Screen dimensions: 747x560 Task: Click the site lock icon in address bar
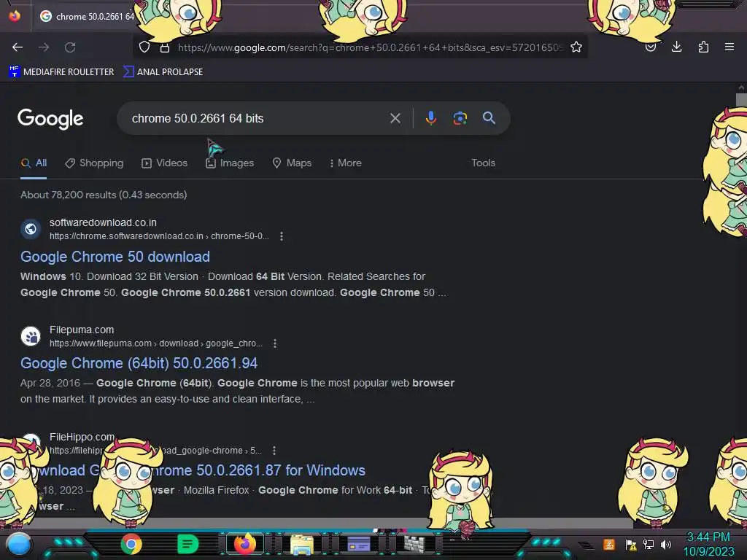pyautogui.click(x=165, y=47)
